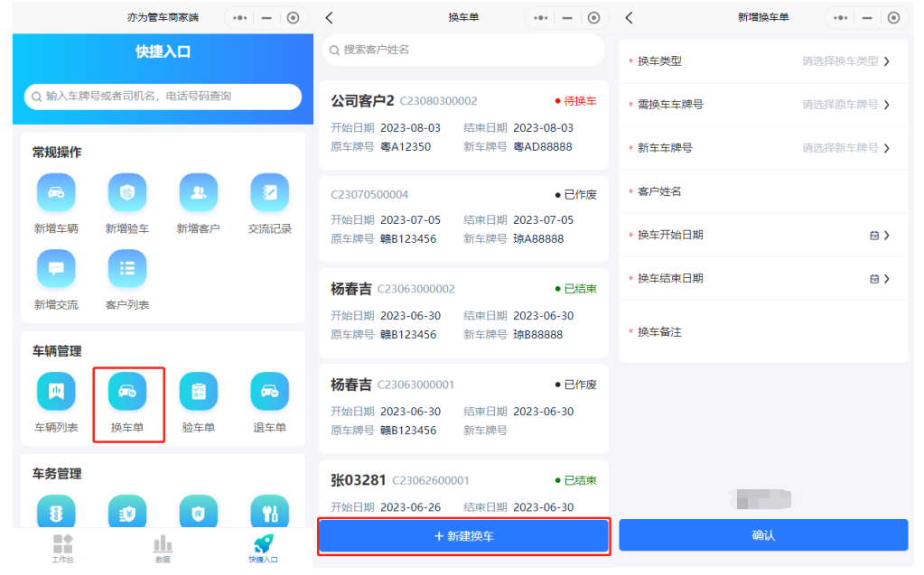The width and height of the screenshot is (924, 575).
Task: Switch to the 工作台 tab
Action: pos(62,547)
